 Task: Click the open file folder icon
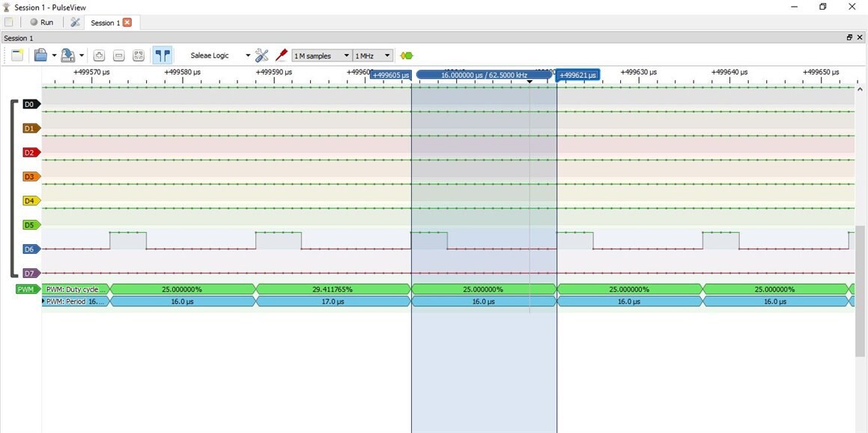40,55
